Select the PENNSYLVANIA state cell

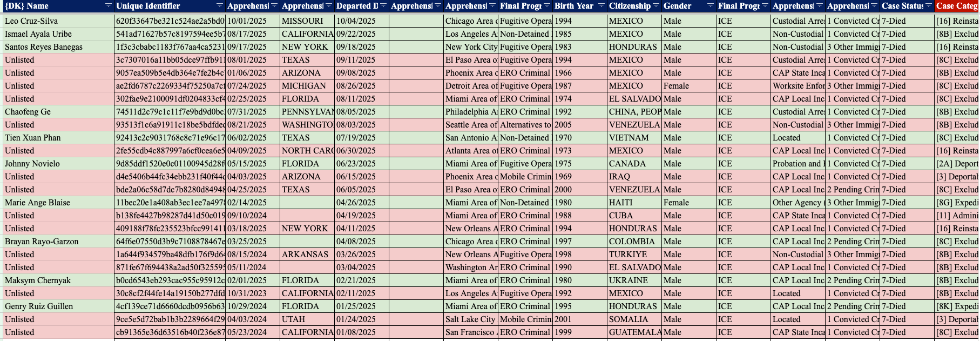tap(307, 112)
